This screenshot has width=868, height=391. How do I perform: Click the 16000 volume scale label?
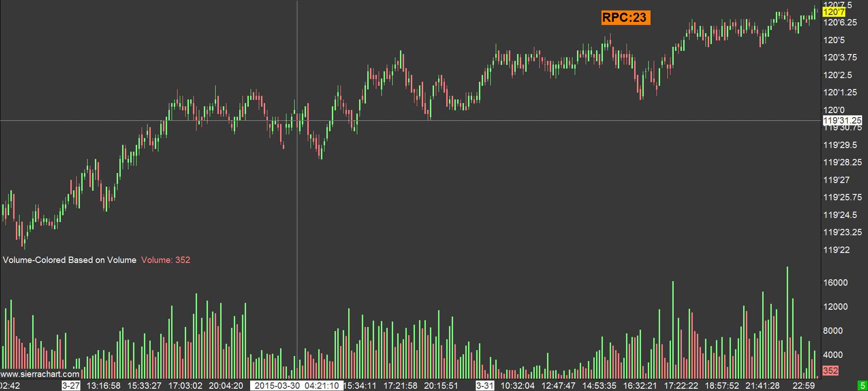[835, 282]
